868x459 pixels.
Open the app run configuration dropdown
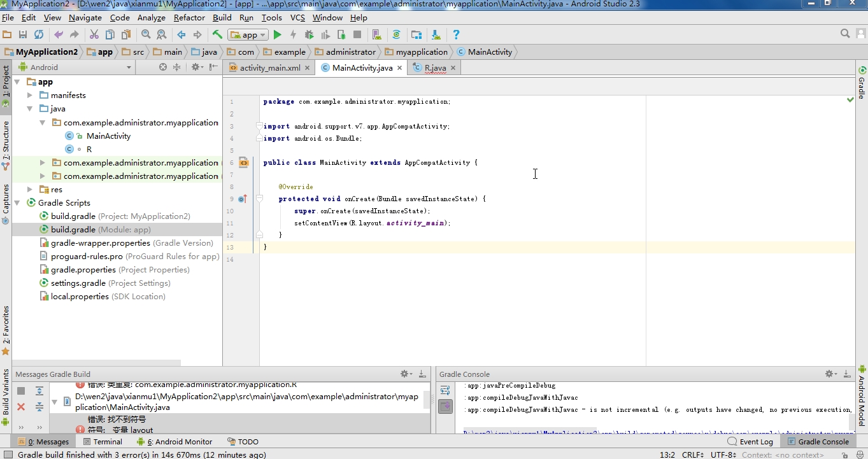click(x=248, y=35)
